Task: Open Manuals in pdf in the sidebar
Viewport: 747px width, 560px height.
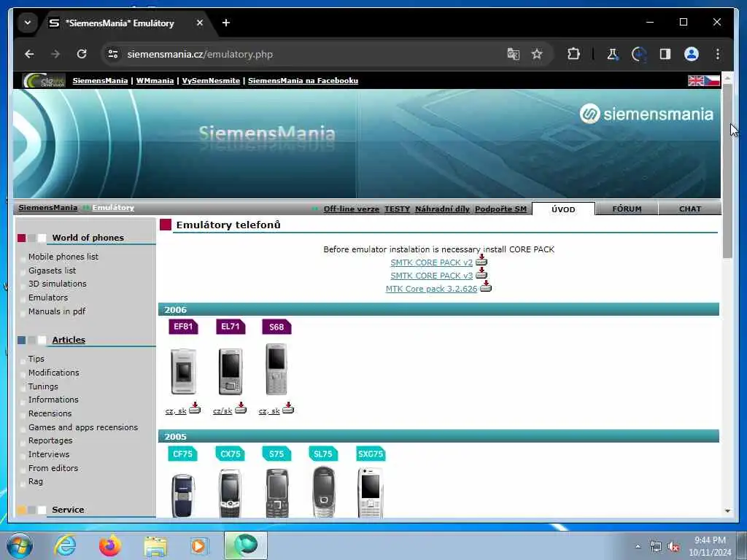Action: pos(57,311)
